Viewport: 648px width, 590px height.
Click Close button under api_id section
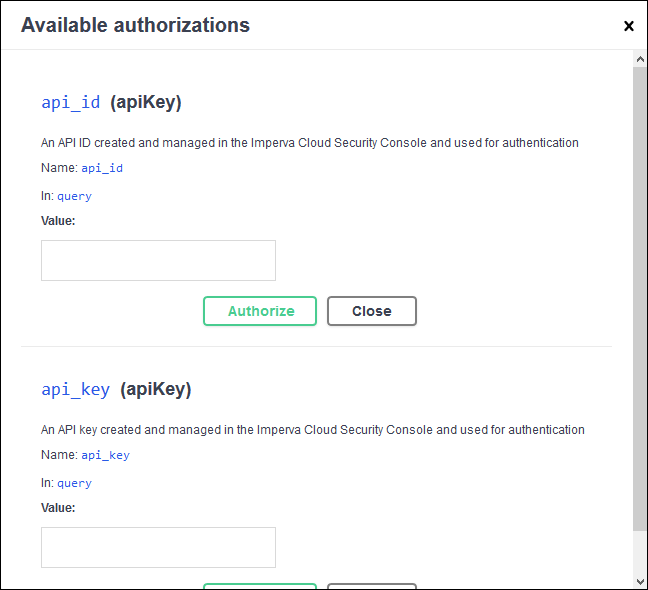[x=372, y=311]
